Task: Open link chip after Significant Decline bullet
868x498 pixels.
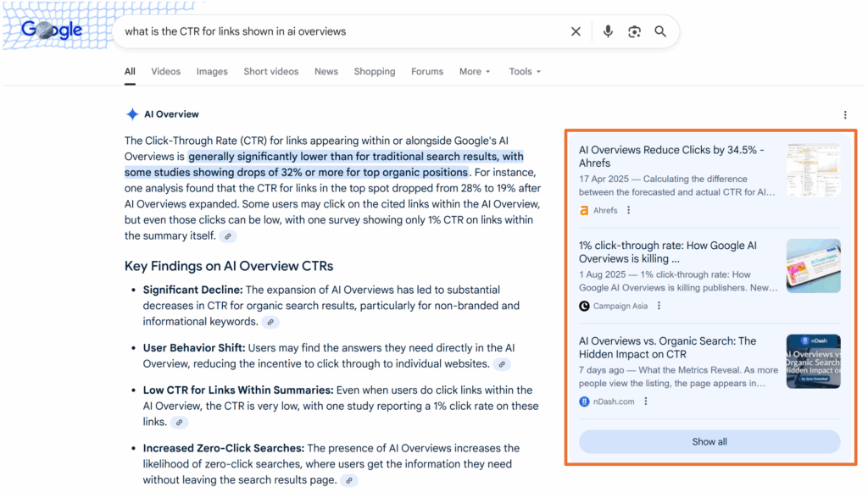Action: point(270,322)
